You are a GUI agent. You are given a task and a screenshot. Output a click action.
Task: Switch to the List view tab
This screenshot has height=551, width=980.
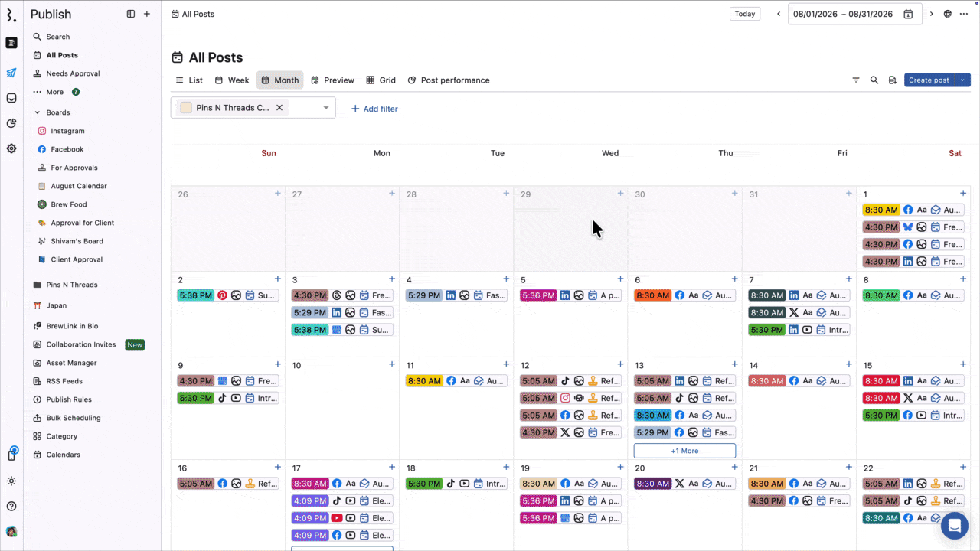pyautogui.click(x=189, y=80)
